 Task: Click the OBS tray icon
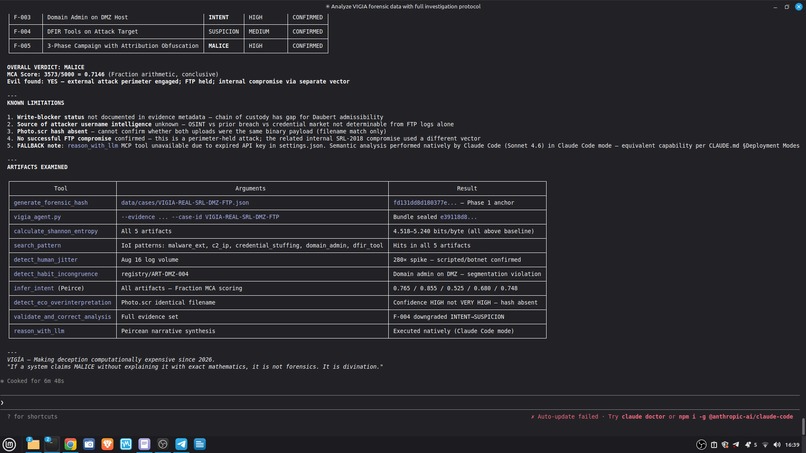(x=701, y=445)
